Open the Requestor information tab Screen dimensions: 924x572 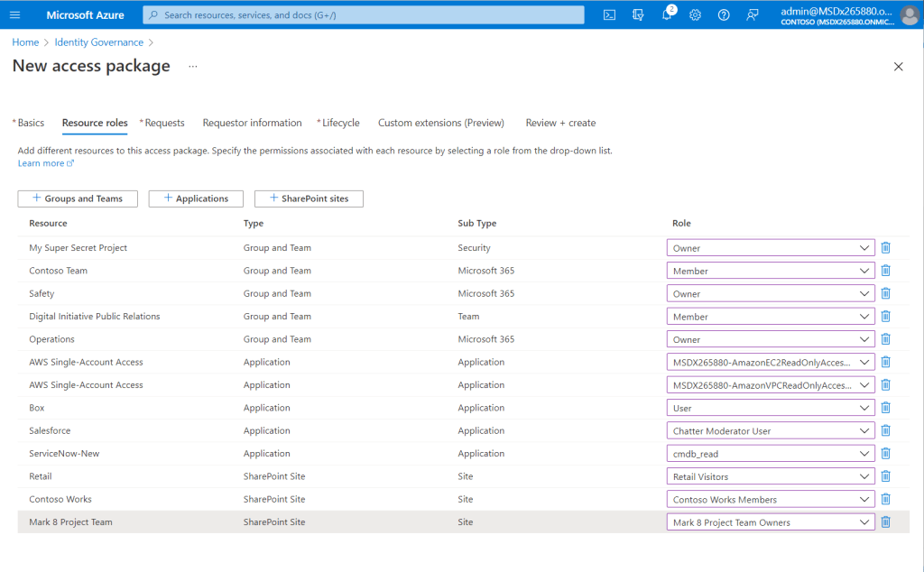(253, 123)
